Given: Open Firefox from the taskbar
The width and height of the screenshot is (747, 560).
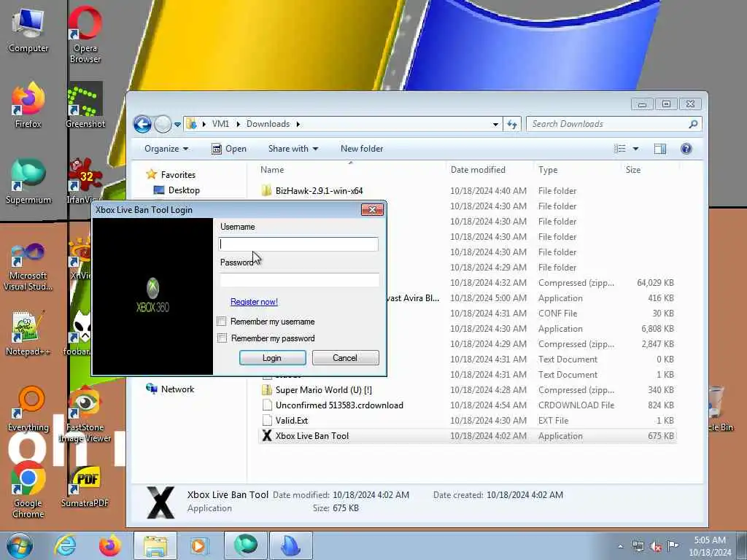Looking at the screenshot, I should click(x=109, y=545).
